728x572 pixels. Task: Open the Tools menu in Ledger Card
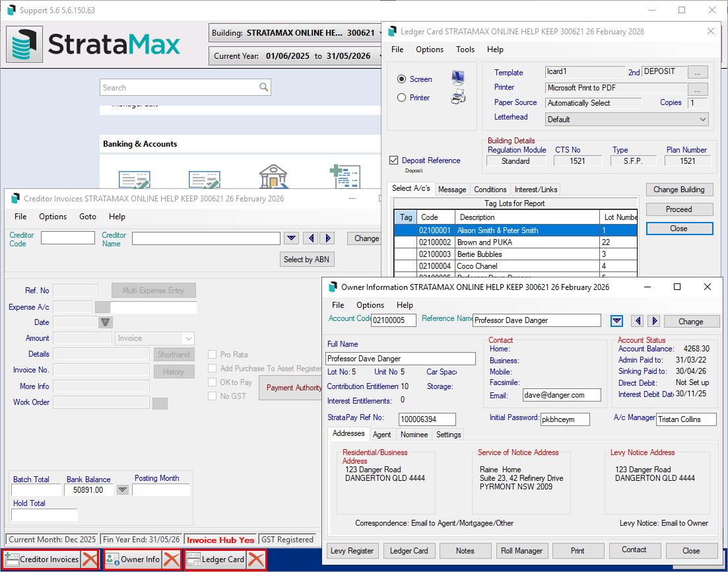(465, 50)
